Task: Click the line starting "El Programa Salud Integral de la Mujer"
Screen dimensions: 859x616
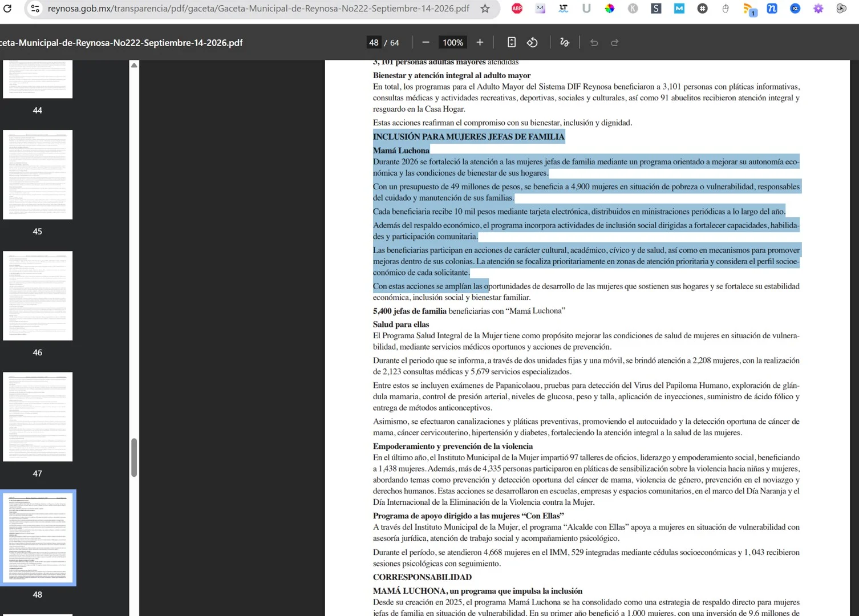Action: click(586, 336)
